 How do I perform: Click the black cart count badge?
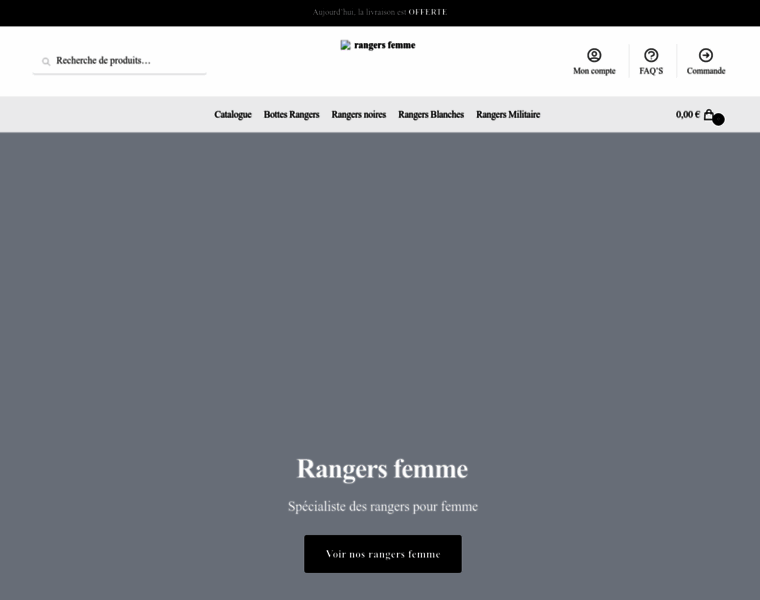click(718, 120)
